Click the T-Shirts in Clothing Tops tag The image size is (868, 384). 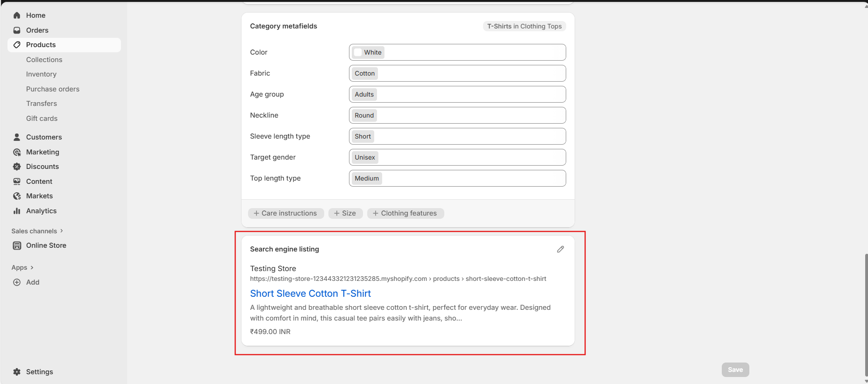[x=524, y=26]
